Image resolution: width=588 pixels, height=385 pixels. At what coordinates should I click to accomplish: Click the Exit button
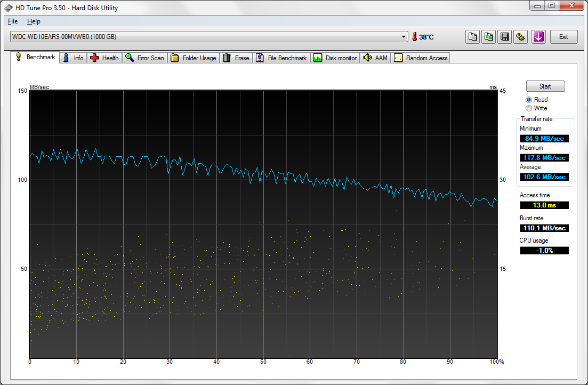563,37
